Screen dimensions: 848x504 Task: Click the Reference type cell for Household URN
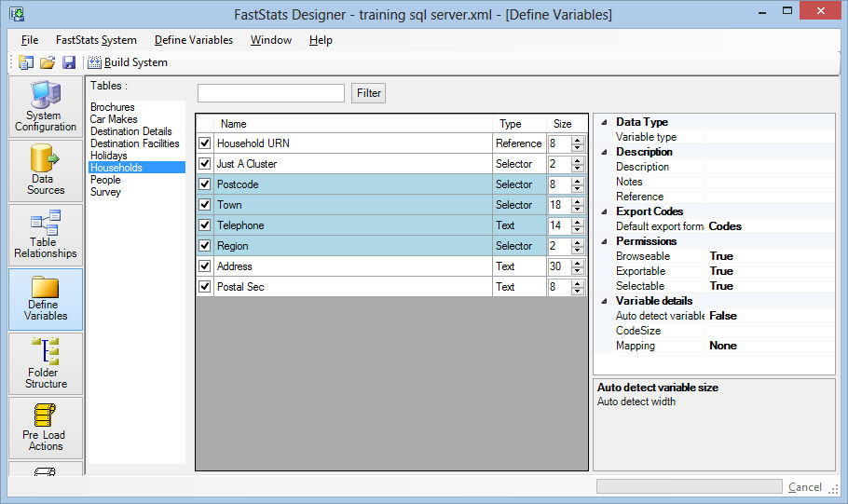pos(519,143)
